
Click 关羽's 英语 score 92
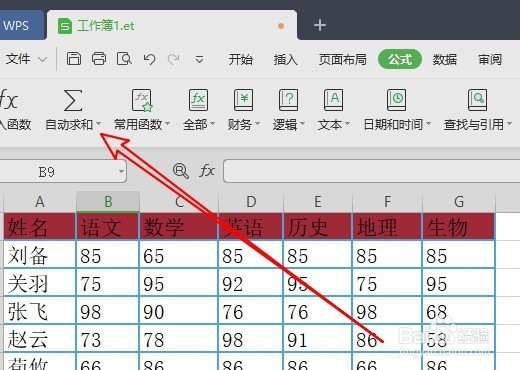point(251,283)
